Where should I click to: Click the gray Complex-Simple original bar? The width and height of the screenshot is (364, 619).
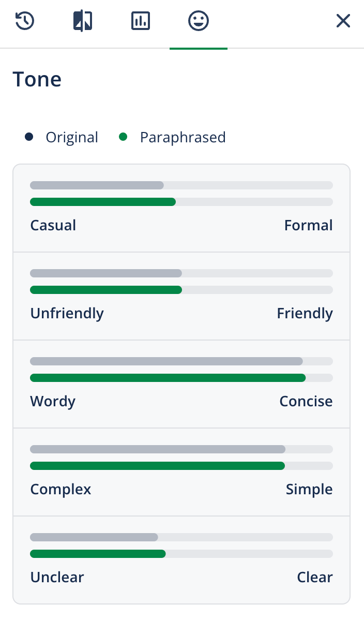click(158, 449)
